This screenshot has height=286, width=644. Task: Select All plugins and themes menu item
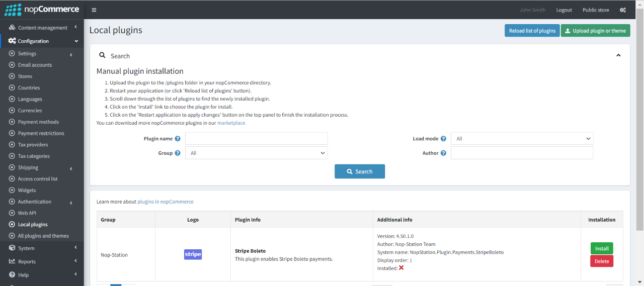click(x=43, y=236)
